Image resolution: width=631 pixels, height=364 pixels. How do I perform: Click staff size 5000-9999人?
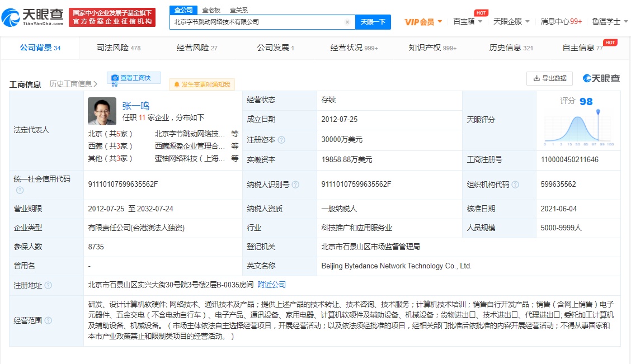point(561,228)
